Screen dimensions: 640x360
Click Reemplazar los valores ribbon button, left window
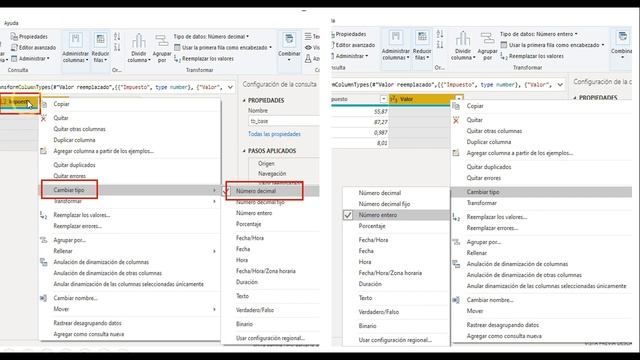point(204,59)
